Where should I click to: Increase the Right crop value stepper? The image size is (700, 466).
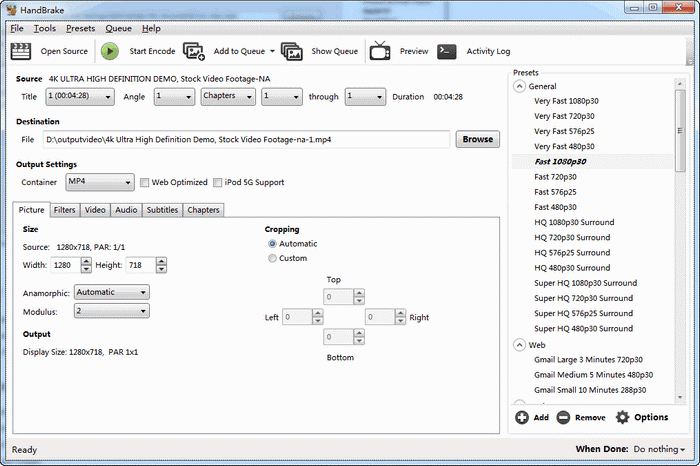[400, 313]
